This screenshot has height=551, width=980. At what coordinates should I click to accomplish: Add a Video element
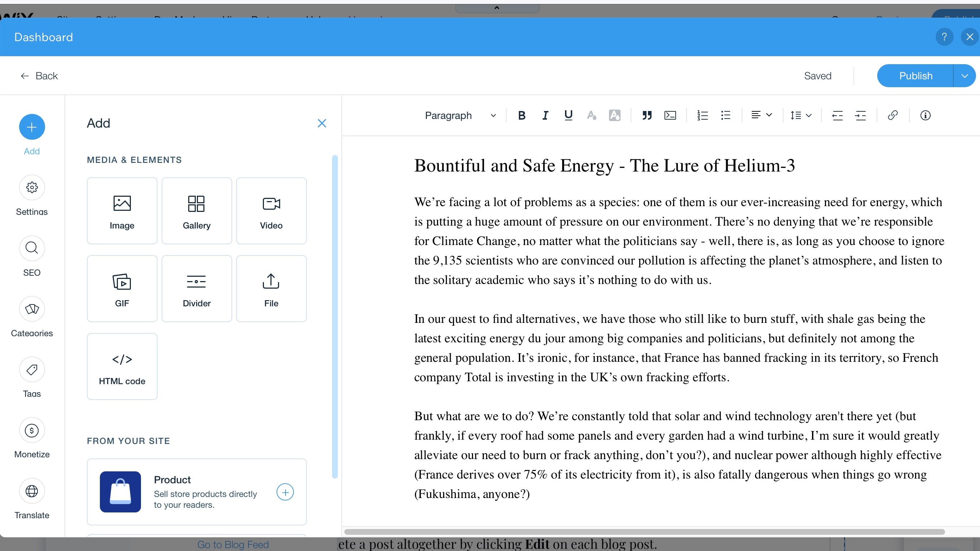(271, 211)
